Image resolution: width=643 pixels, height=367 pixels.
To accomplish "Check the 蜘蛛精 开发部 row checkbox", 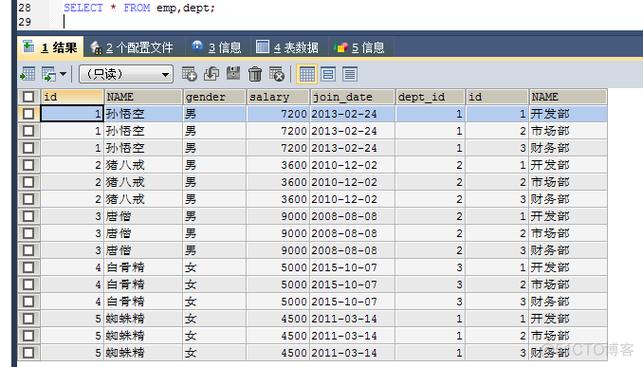I will tap(28, 319).
